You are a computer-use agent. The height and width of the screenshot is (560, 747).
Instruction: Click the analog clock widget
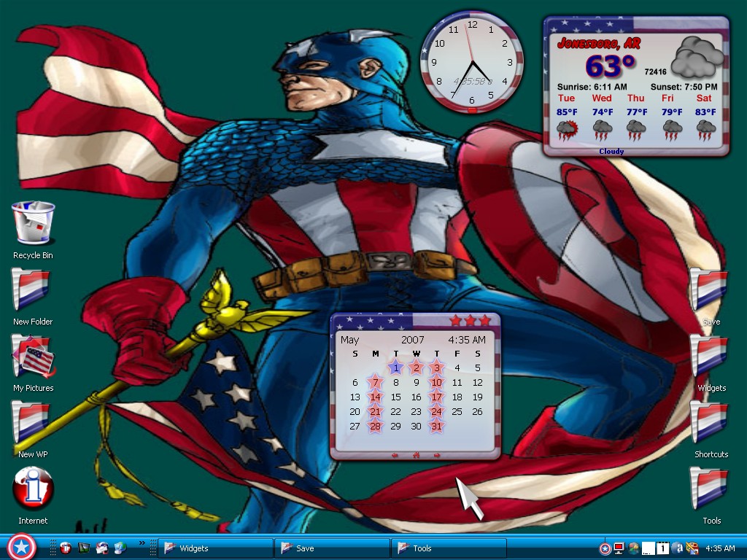coord(472,62)
